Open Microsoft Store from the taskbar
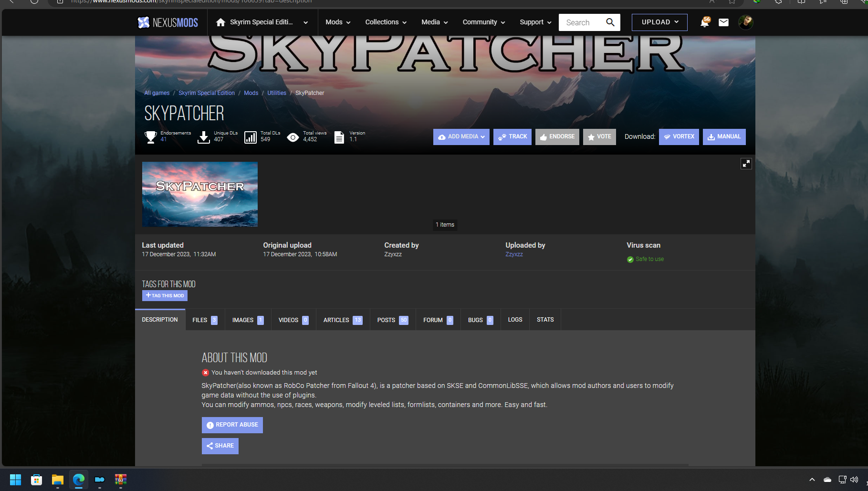 (36, 480)
